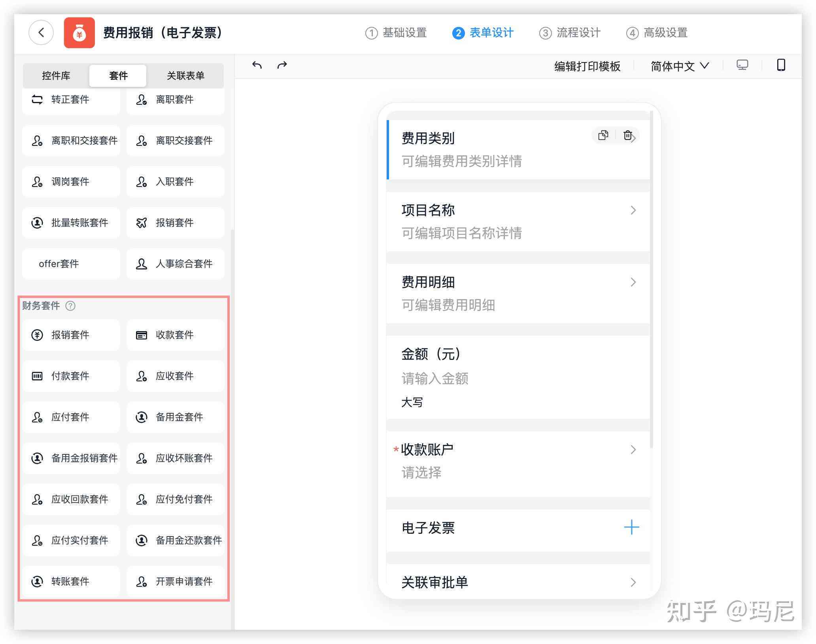Go to step 3 流程设计

pyautogui.click(x=570, y=33)
